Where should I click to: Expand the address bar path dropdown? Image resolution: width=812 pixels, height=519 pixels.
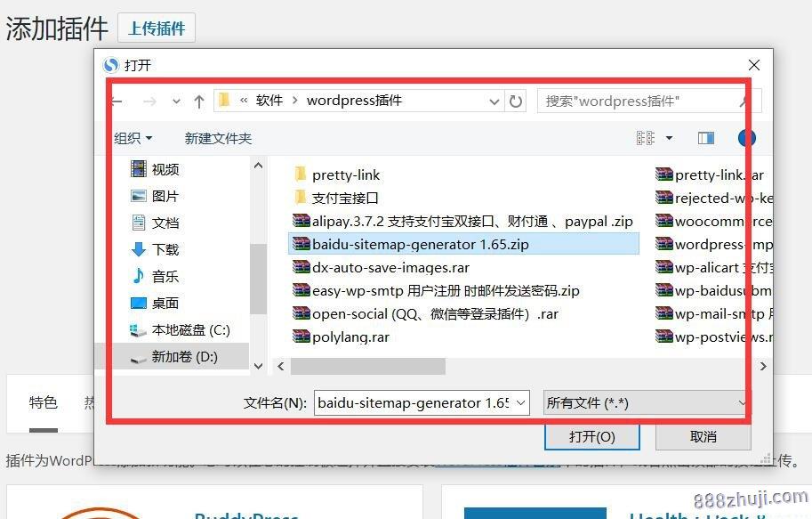pyautogui.click(x=494, y=101)
